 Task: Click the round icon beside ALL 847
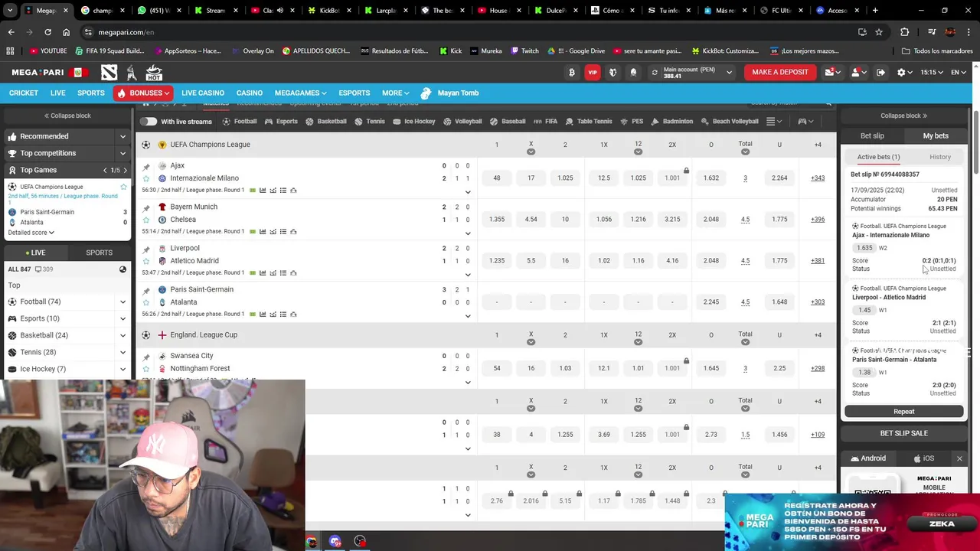click(x=122, y=269)
